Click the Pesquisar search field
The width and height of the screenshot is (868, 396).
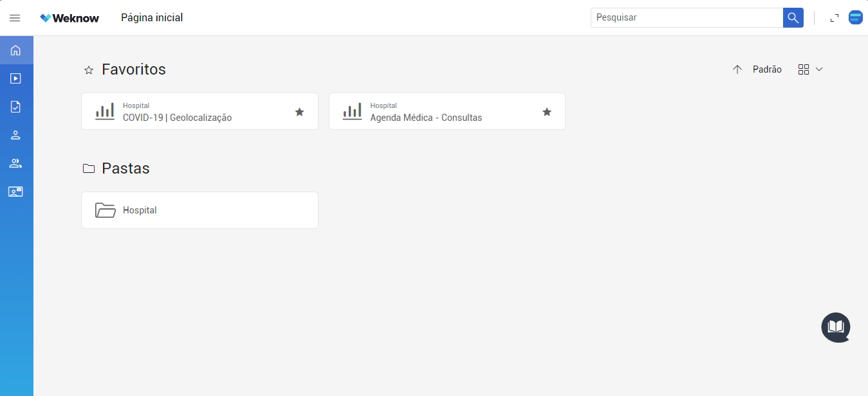point(686,18)
